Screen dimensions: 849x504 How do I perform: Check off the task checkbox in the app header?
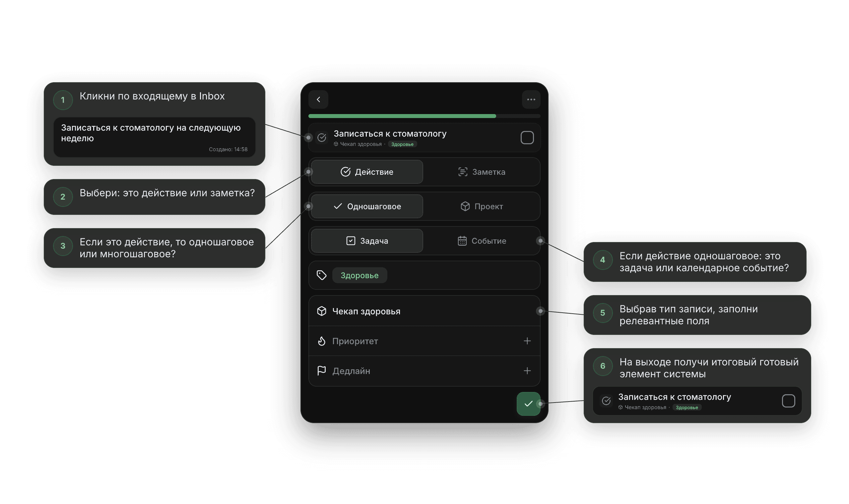coord(527,138)
